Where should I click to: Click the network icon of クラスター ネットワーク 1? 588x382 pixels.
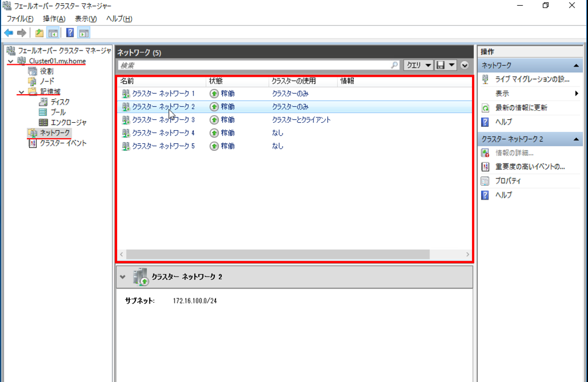tap(126, 93)
